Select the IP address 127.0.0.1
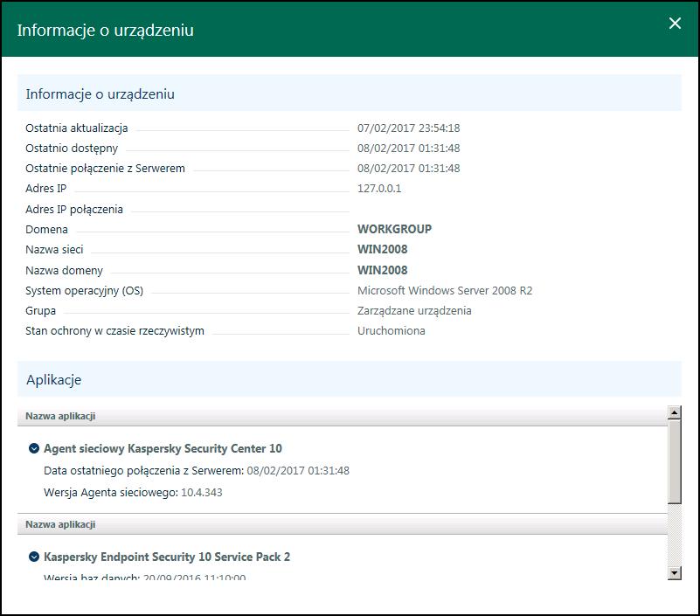This screenshot has width=700, height=616. (379, 189)
